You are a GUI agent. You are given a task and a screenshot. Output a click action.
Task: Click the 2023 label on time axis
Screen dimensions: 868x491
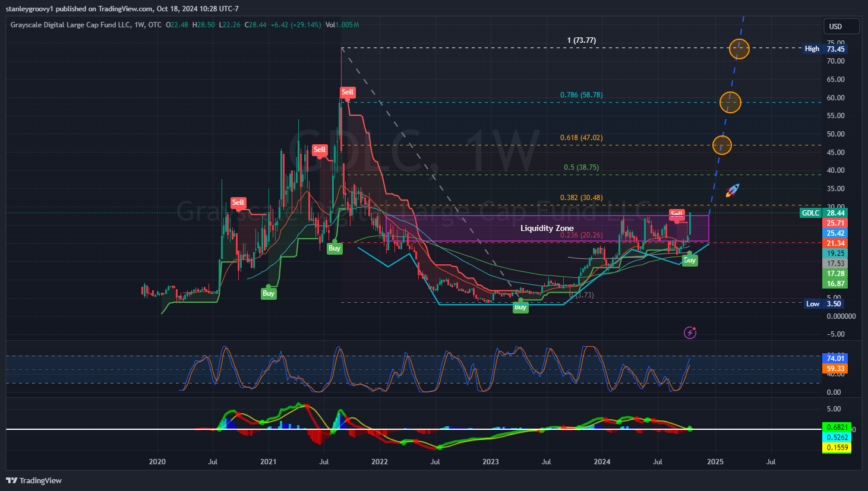point(491,462)
